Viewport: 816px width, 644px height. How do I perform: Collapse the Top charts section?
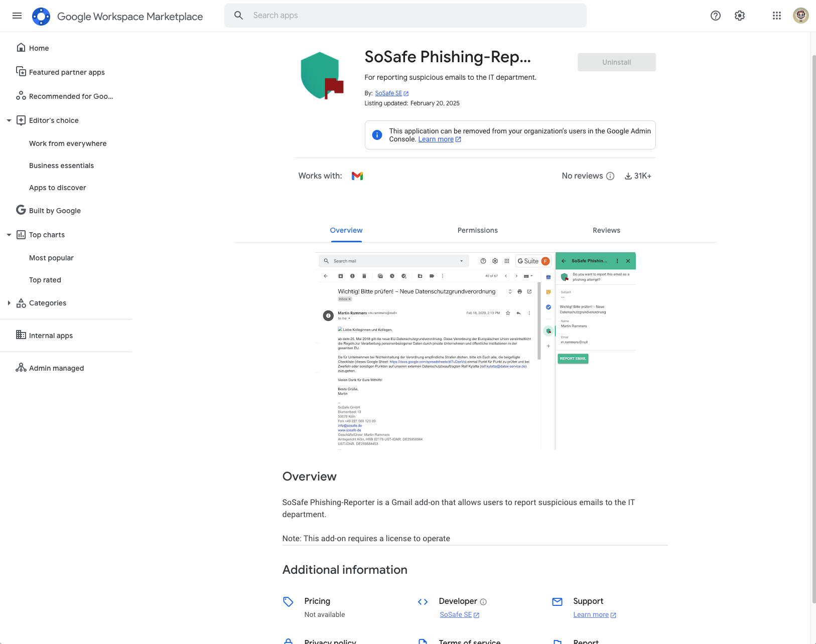(x=9, y=235)
